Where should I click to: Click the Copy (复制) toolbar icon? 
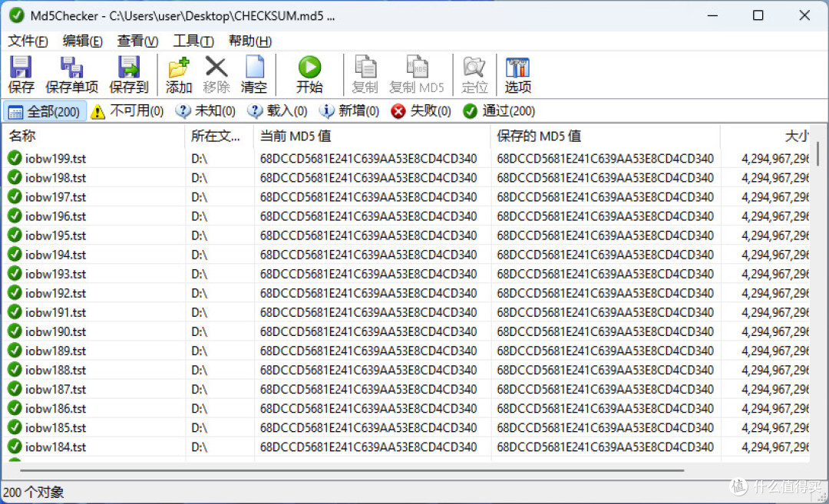pos(365,68)
